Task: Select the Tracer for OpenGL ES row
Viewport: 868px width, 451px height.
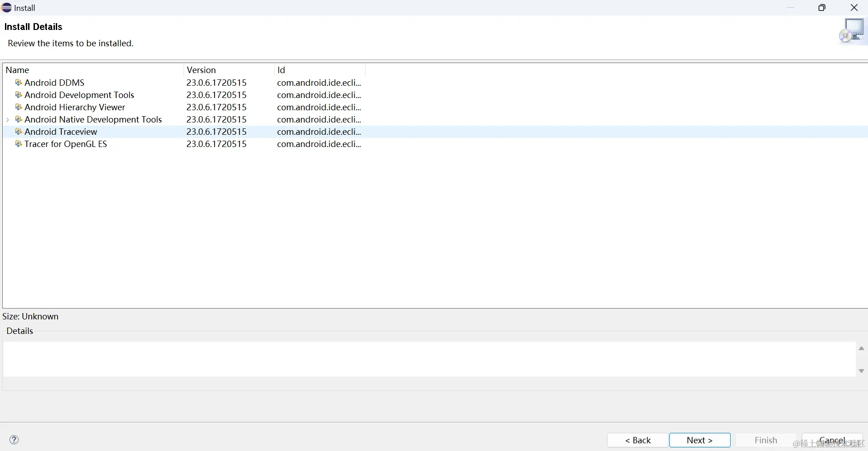Action: coord(435,144)
